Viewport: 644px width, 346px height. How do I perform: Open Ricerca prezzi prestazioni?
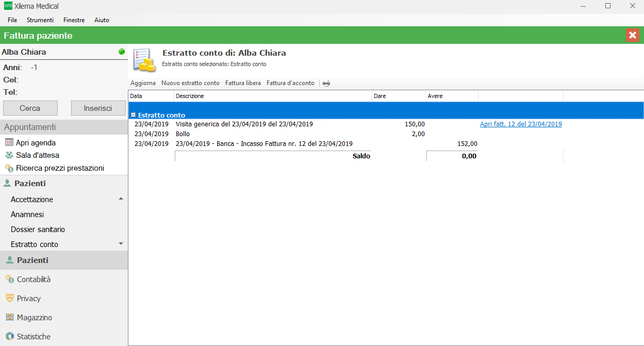pyautogui.click(x=60, y=168)
